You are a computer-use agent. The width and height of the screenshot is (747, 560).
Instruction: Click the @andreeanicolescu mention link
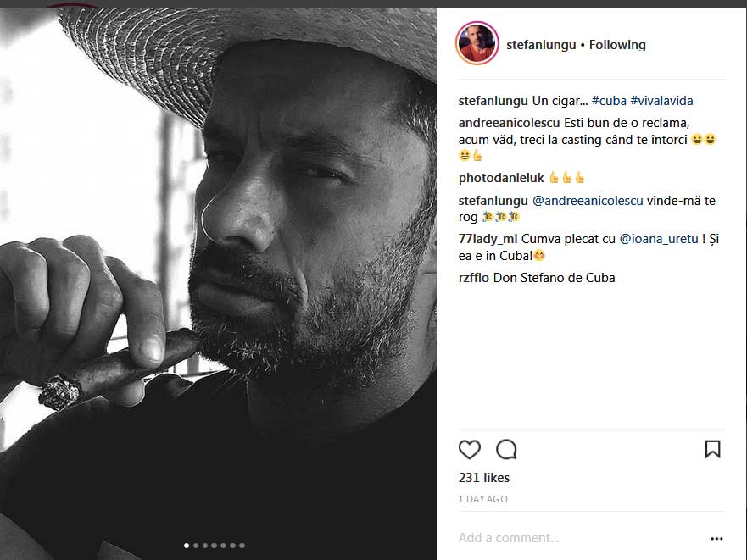[588, 201]
